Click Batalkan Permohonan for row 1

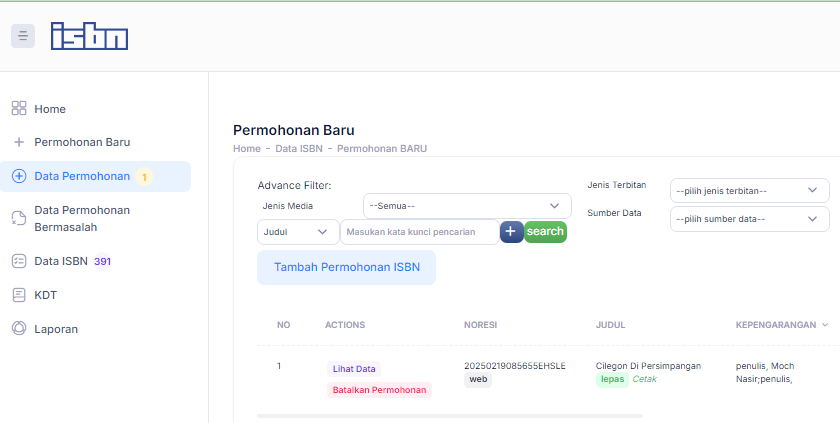(x=379, y=390)
